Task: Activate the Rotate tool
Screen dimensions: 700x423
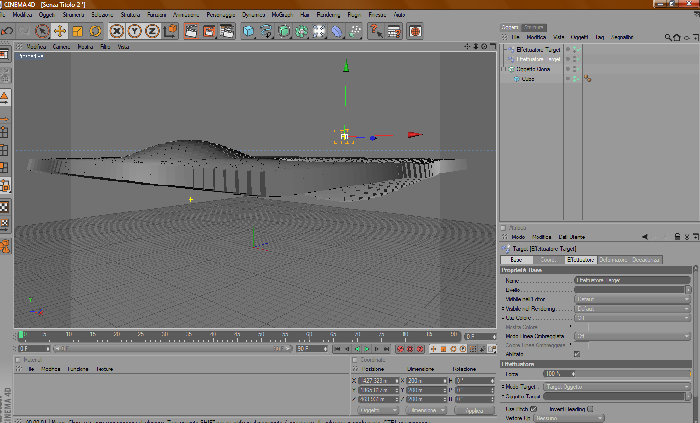Action: [95, 31]
